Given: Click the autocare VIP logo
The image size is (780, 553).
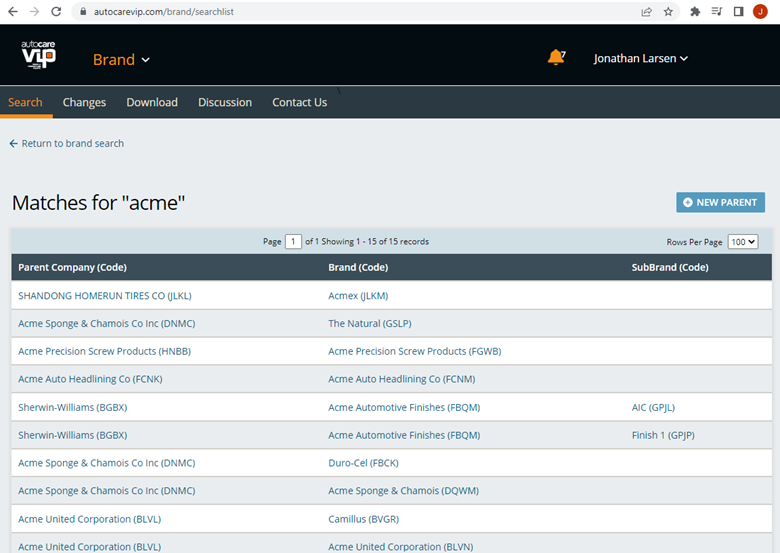Looking at the screenshot, I should click(38, 54).
